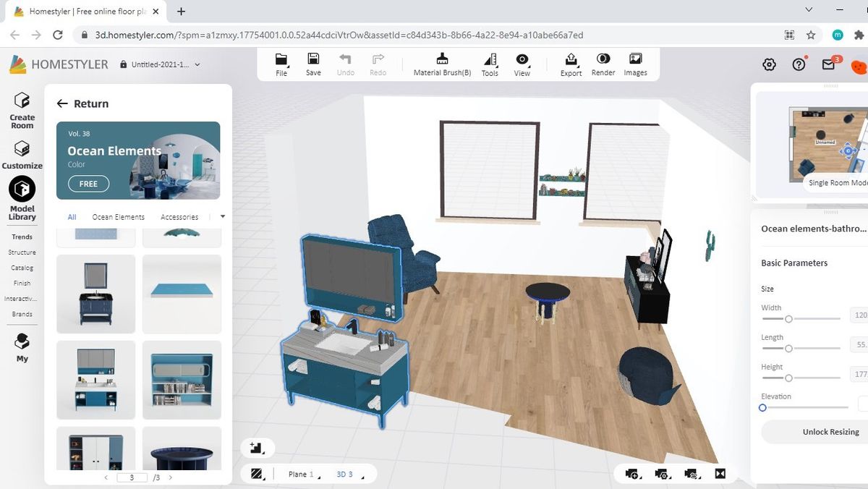Select the All category tab
The width and height of the screenshot is (868, 489).
70,216
